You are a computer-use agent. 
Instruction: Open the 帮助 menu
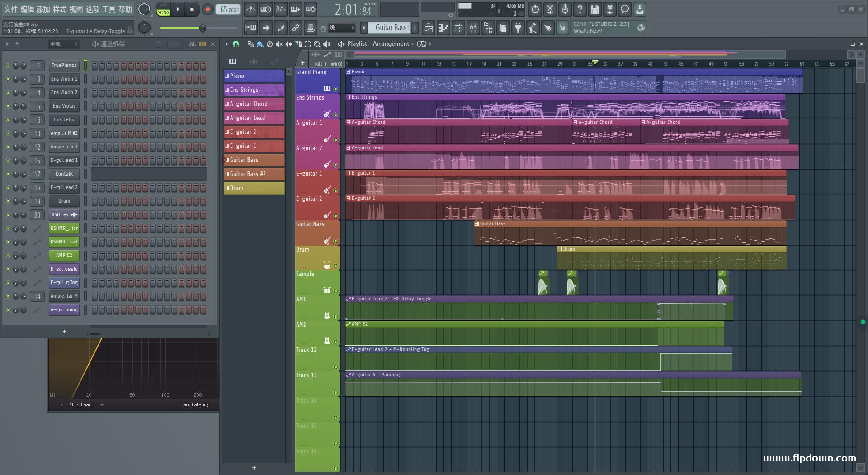tap(125, 9)
